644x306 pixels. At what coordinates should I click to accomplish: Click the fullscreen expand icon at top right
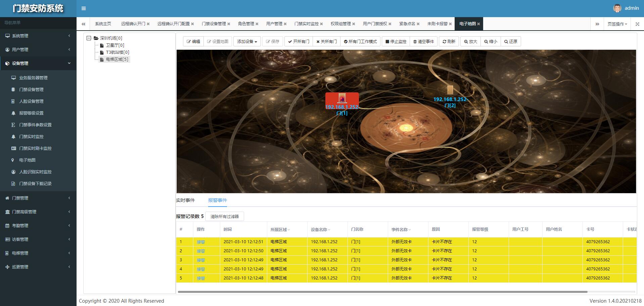637,24
